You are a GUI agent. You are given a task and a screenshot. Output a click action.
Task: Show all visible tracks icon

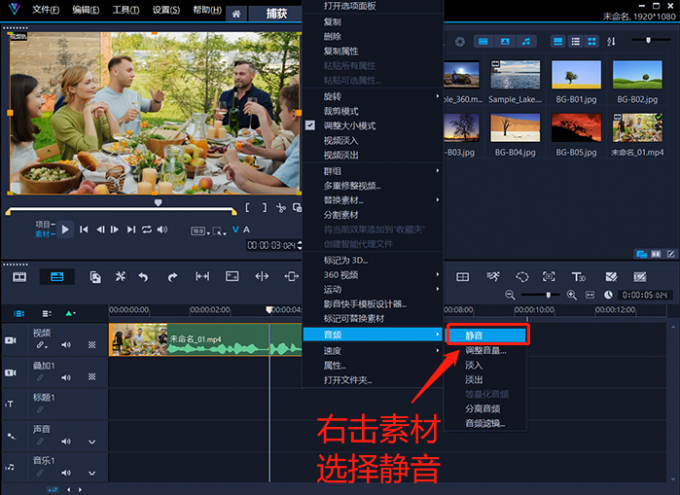click(19, 313)
